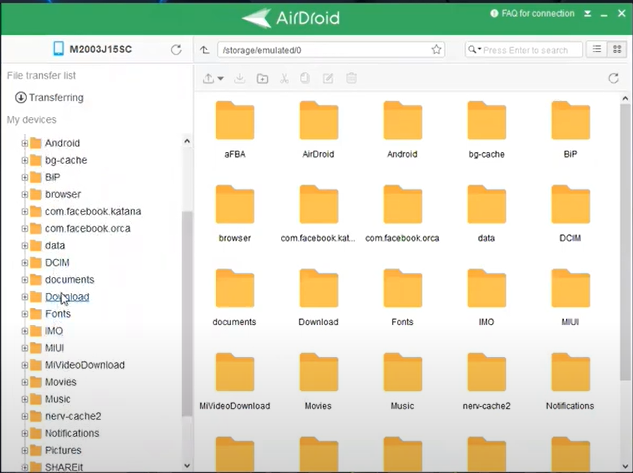Select Pictures in the sidebar tree
Viewport: 633px width, 473px height.
(x=63, y=450)
